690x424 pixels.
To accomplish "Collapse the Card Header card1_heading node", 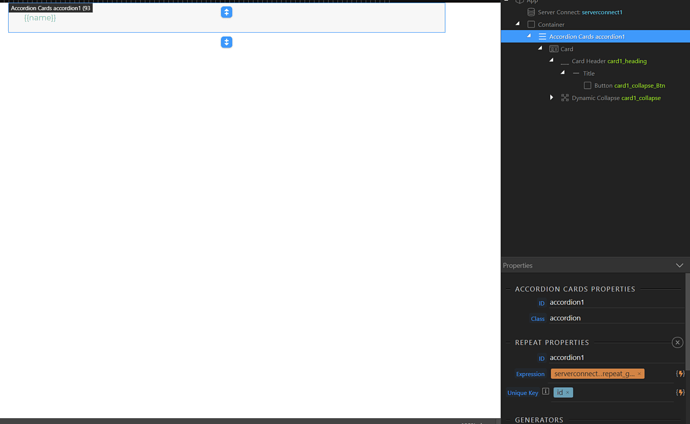I will pyautogui.click(x=551, y=61).
